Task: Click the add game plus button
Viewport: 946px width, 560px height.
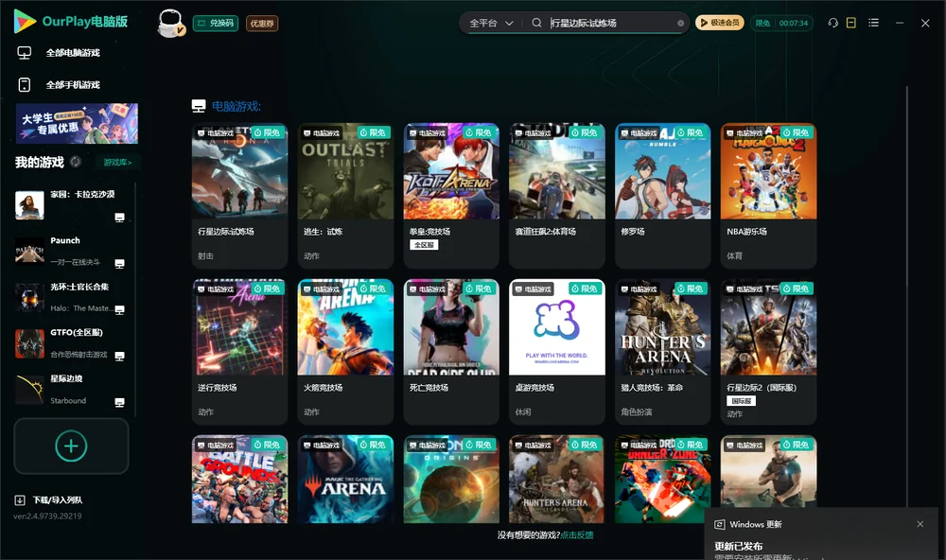Action: 71,446
